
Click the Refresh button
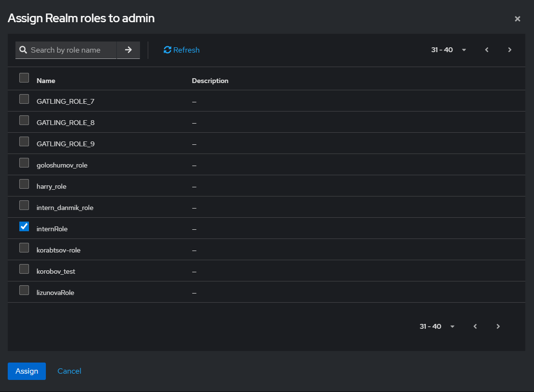182,50
